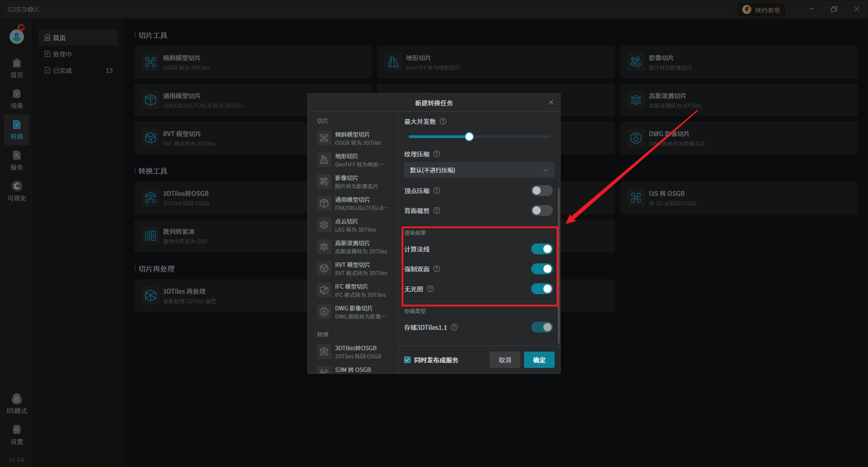The height and width of the screenshot is (467, 868).
Task: Click the 续约套餐 button in title bar
Action: coord(762,10)
